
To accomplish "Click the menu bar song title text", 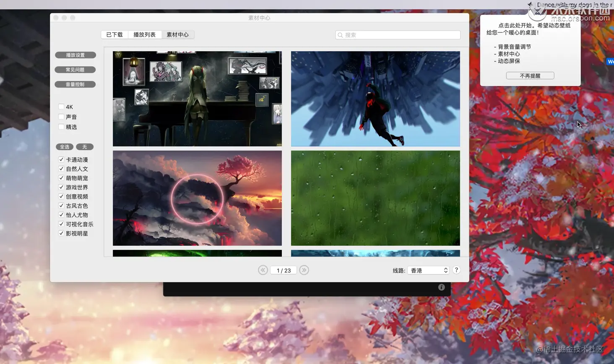I will 575,5.
